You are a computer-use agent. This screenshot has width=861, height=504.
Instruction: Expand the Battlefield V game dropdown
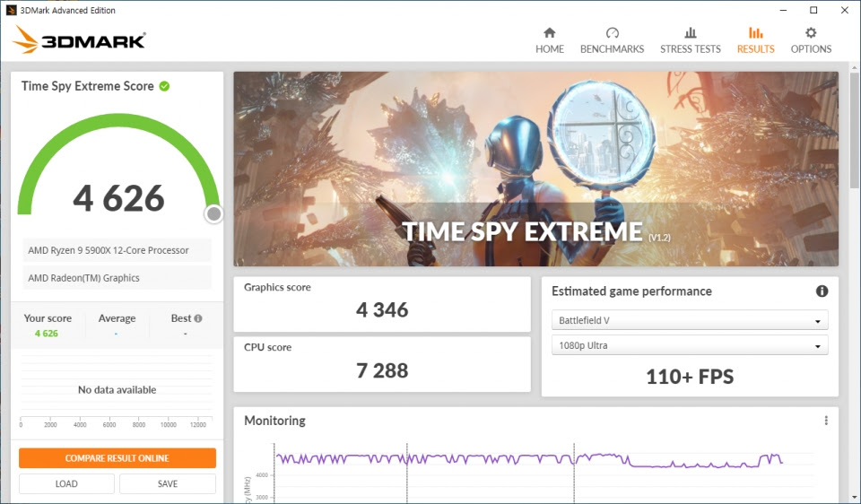point(690,320)
